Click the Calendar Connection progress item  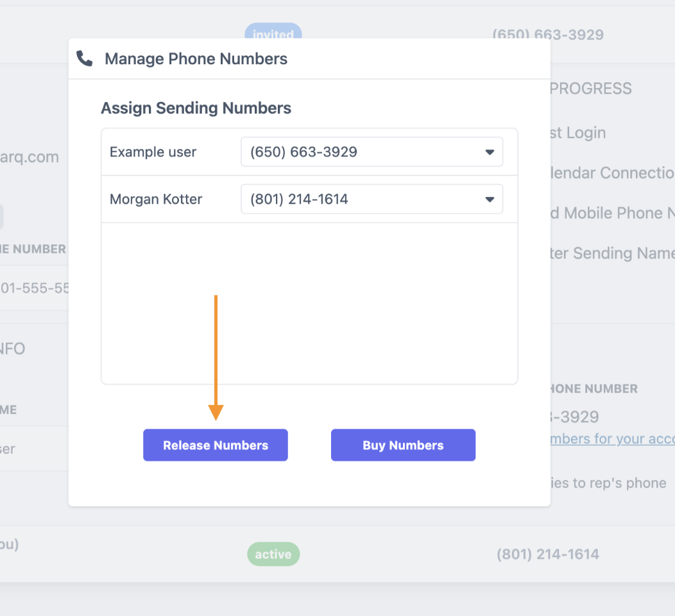(x=610, y=173)
